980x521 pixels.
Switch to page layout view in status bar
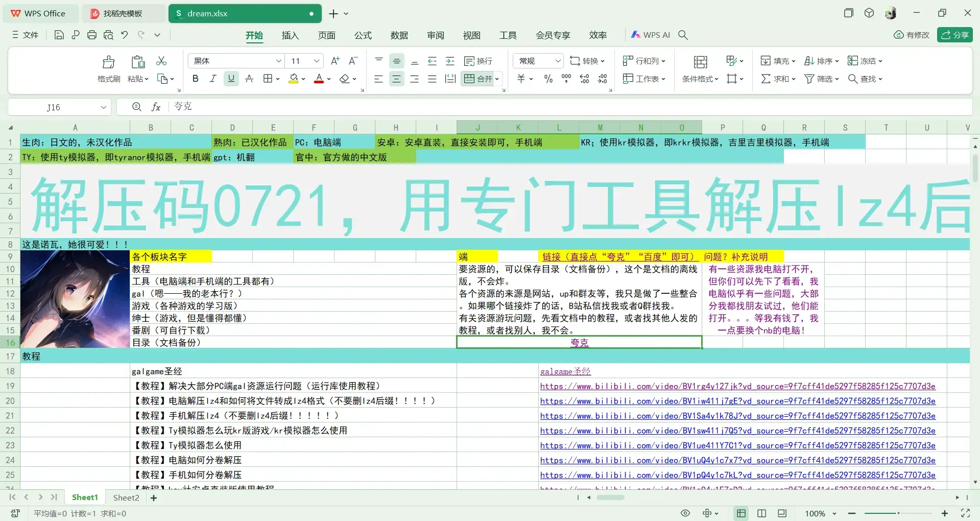coord(761,513)
